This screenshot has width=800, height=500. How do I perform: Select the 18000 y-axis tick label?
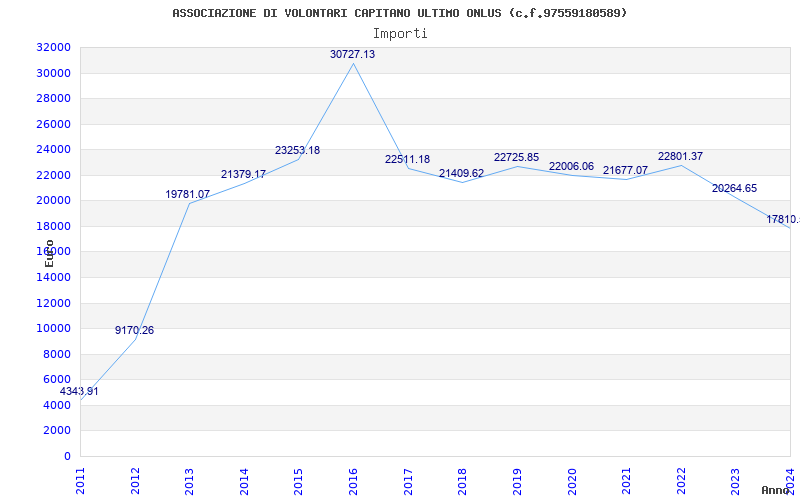pyautogui.click(x=54, y=226)
